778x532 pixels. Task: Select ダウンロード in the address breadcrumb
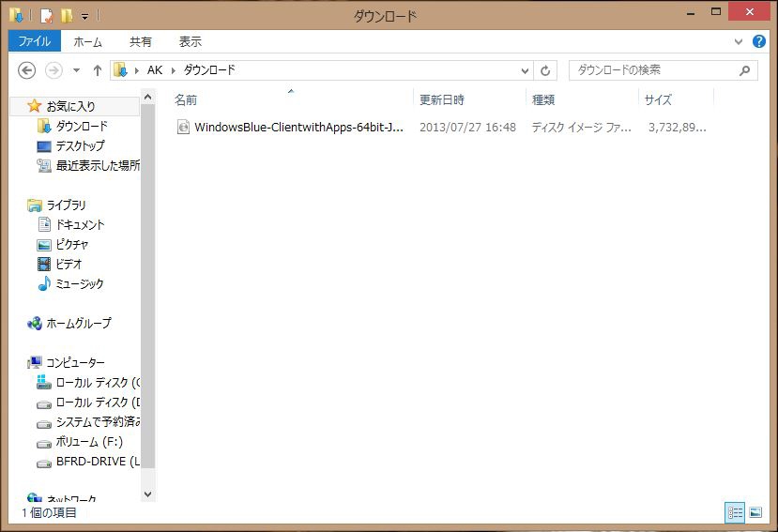(x=209, y=70)
